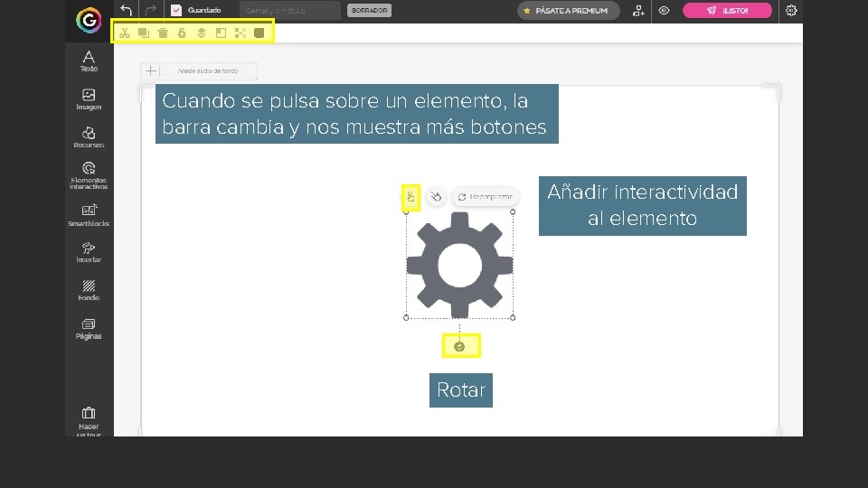Click the position alignment icon
Screen dimensions: 868x488
coord(221,33)
